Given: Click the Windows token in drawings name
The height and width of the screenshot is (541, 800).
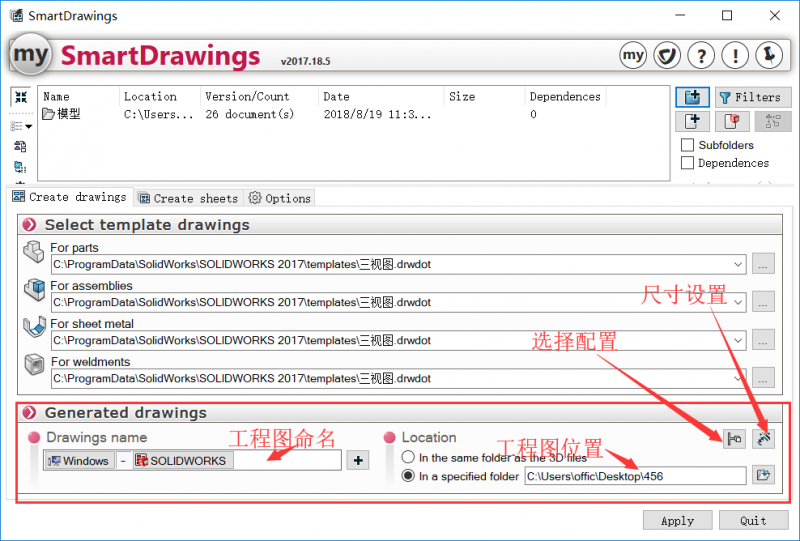Looking at the screenshot, I should click(x=79, y=460).
